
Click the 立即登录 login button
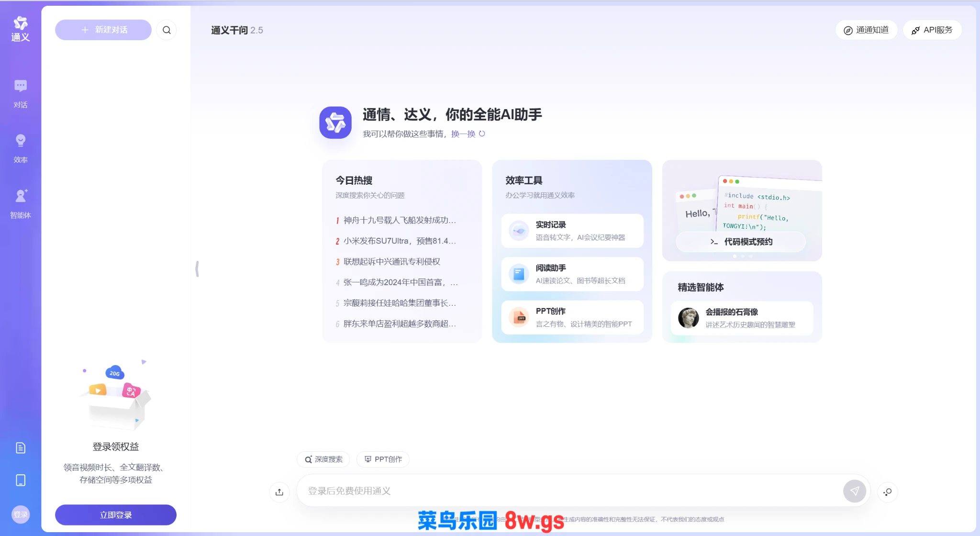(x=116, y=515)
